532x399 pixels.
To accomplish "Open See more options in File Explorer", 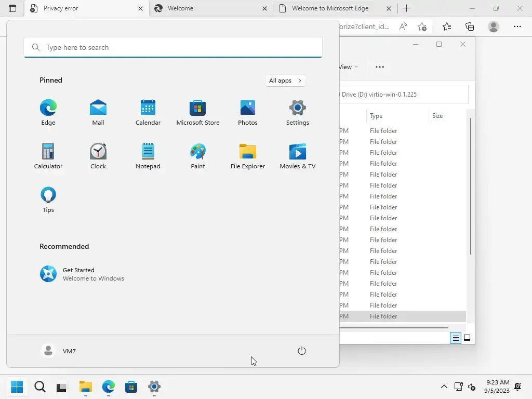I will (x=380, y=67).
